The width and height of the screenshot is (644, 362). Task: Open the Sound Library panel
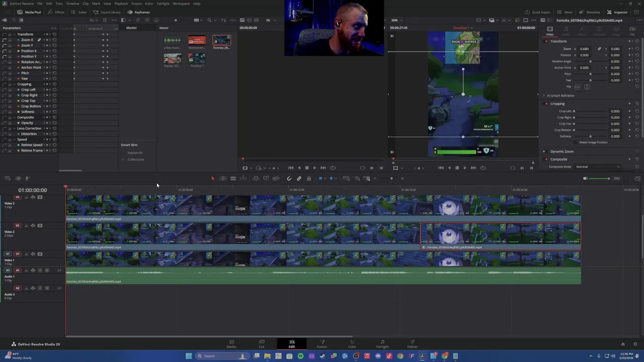107,12
